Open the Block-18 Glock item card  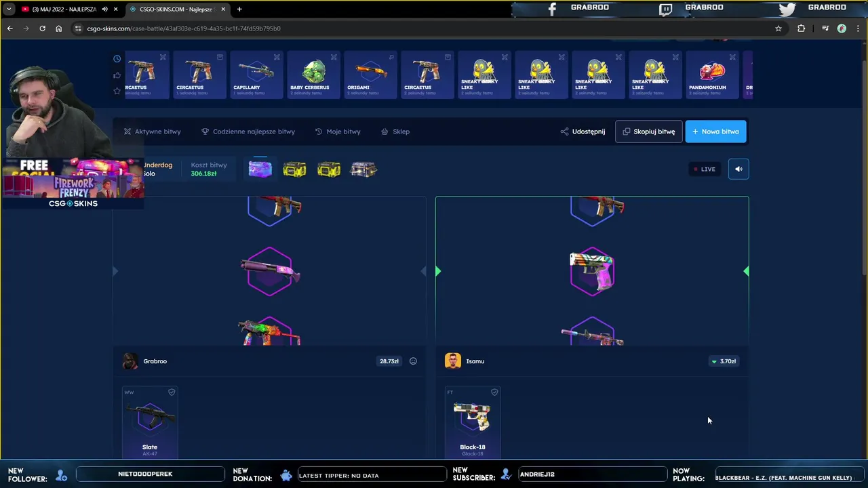pos(473,422)
